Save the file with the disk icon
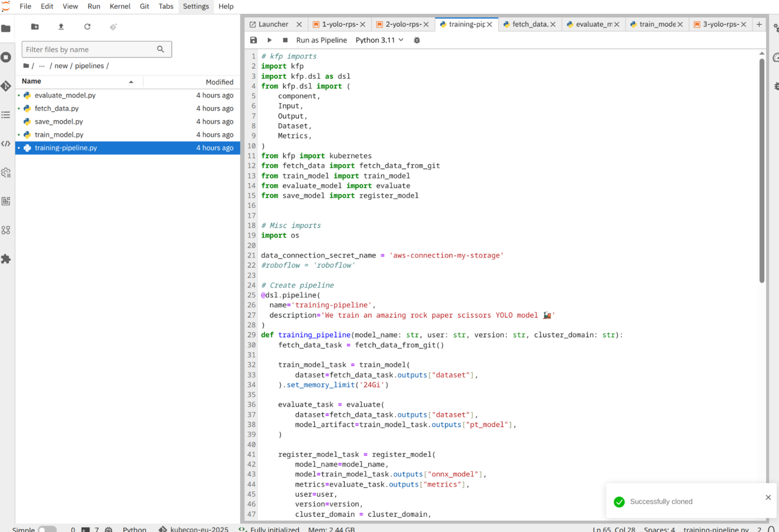Screen dimensions: 779x532 coord(253,40)
